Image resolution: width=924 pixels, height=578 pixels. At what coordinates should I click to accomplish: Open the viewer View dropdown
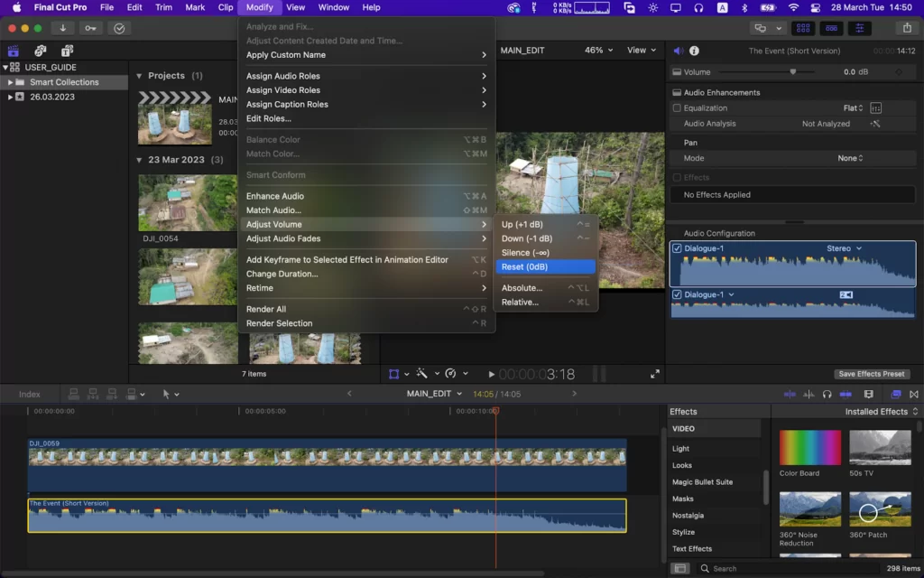[x=642, y=51]
